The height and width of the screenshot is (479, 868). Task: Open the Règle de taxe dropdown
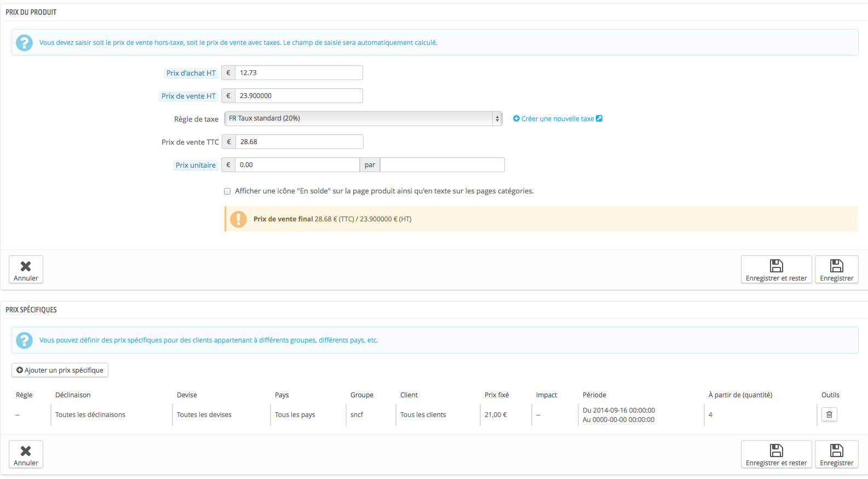point(363,118)
